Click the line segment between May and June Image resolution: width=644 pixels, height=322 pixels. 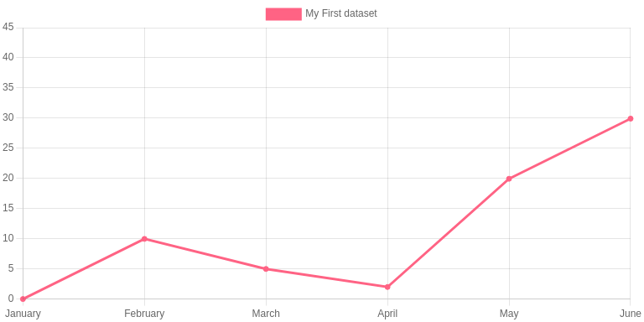pos(569,148)
